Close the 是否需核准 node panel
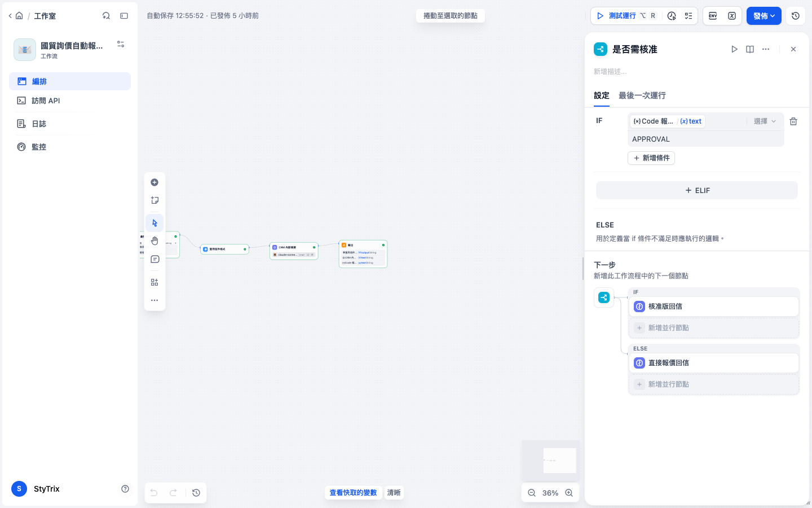 tap(793, 49)
